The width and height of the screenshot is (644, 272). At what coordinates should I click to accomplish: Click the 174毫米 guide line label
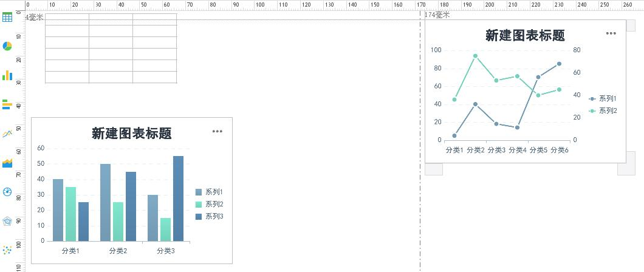(437, 15)
